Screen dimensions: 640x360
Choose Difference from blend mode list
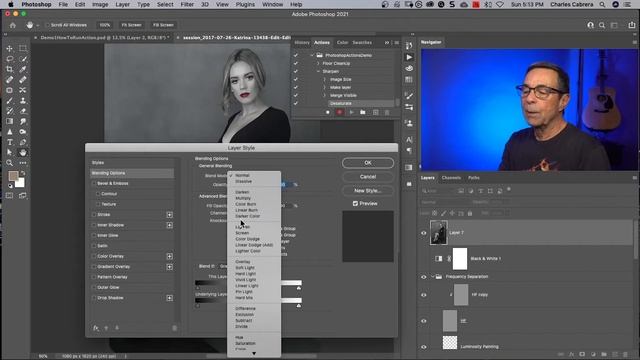245,309
